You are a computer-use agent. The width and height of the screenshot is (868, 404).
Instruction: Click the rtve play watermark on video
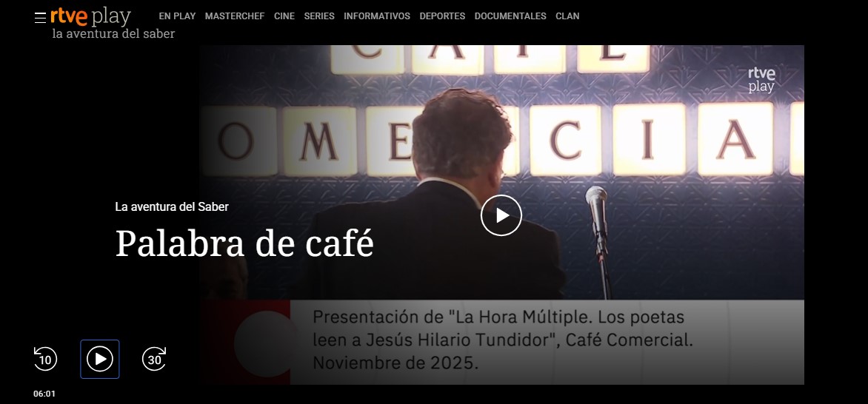[x=761, y=80]
